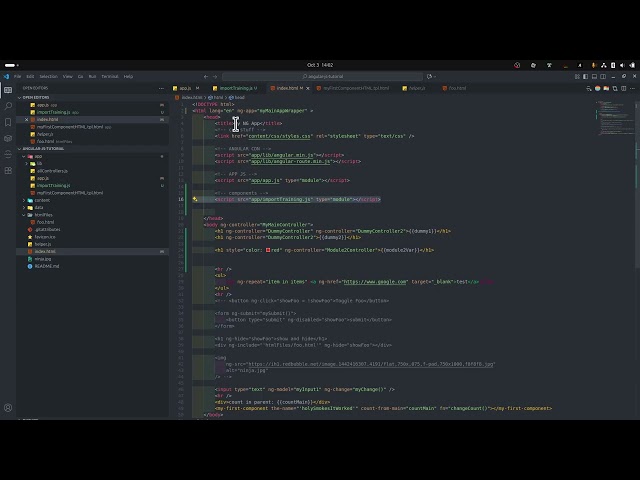This screenshot has width=640, height=480.
Task: Follow the content/css/styles.css link in code
Action: point(279,136)
